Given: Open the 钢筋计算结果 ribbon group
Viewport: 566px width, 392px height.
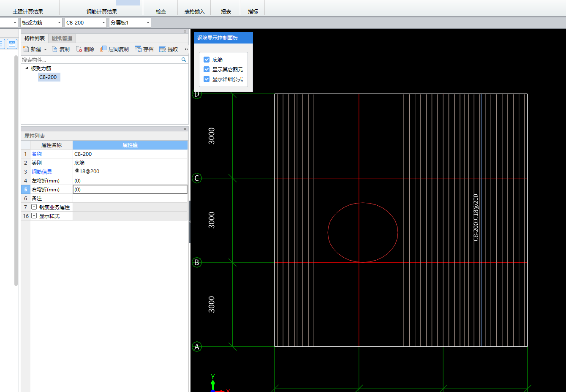Looking at the screenshot, I should (102, 11).
